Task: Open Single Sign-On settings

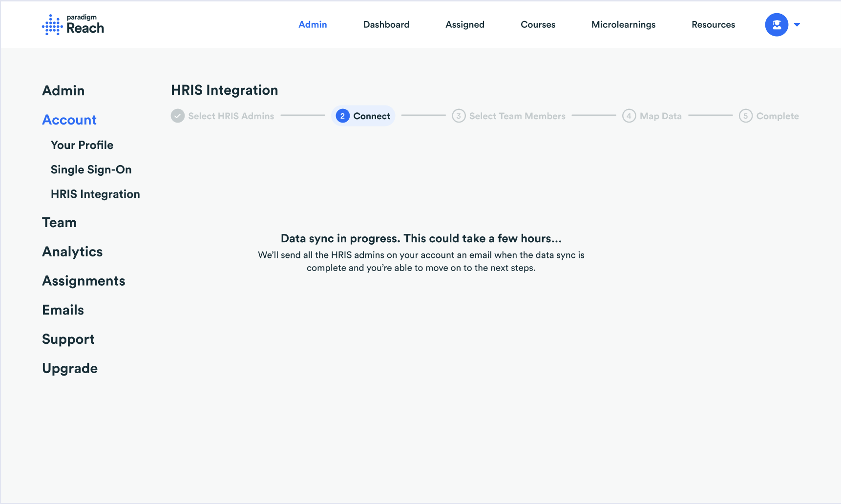Action: (x=91, y=170)
